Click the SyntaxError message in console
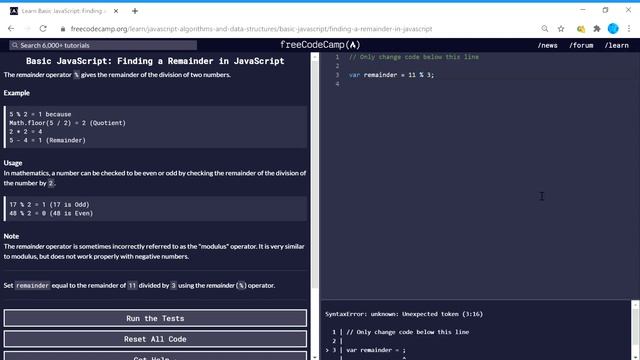 tap(404, 314)
